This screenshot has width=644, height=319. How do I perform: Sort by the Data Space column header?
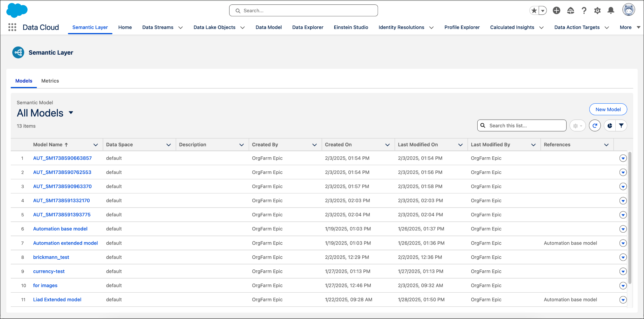[x=119, y=145]
